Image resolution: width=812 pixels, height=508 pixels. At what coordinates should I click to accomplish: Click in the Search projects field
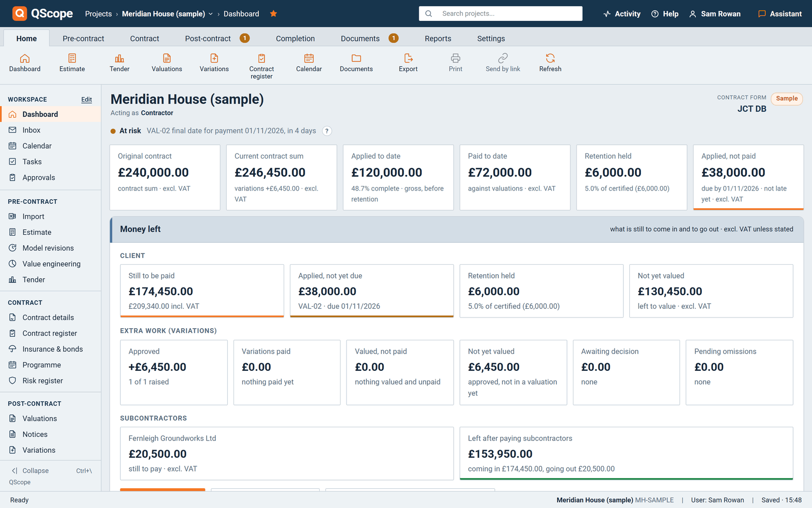pyautogui.click(x=500, y=14)
